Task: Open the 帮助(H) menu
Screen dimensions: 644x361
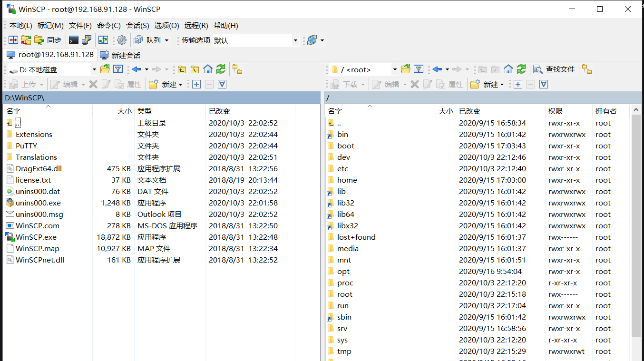Action: (x=226, y=26)
